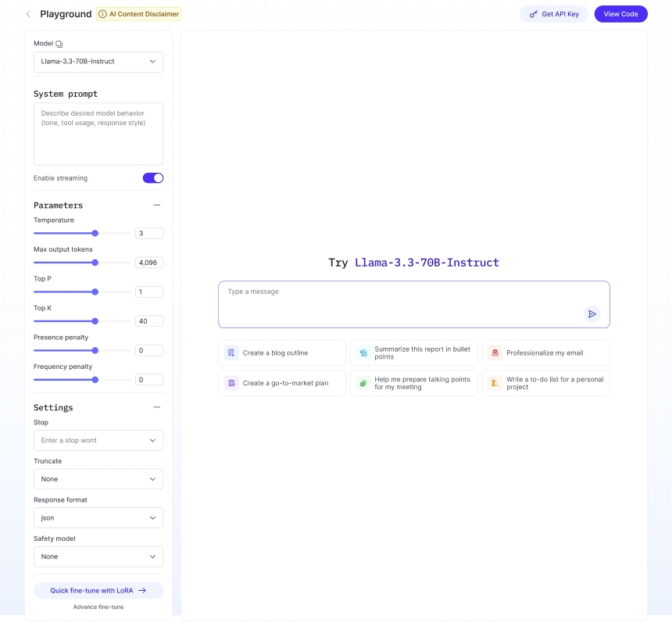Image resolution: width=672 pixels, height=626 pixels.
Task: Click the send message arrow icon
Action: click(592, 314)
